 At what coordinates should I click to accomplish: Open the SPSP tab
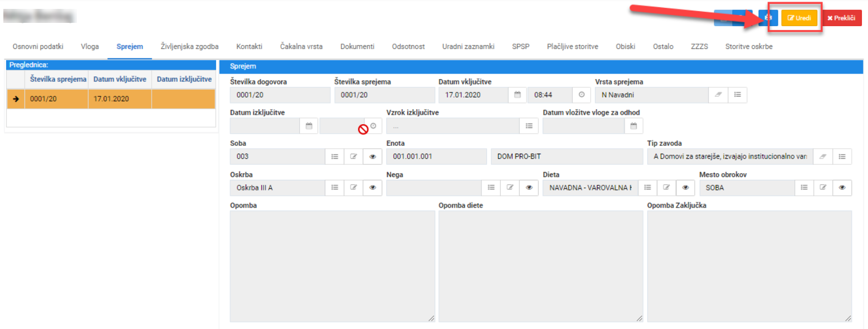521,47
